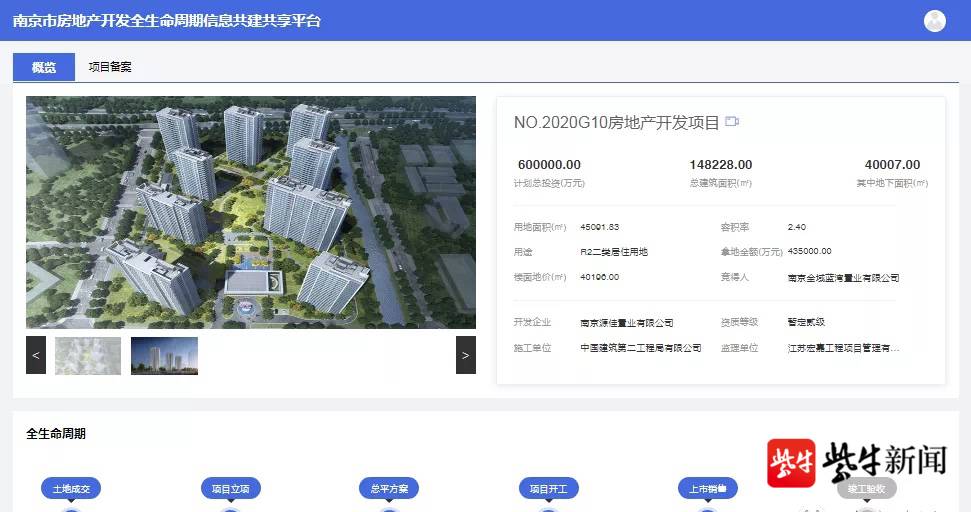The width and height of the screenshot is (971, 512).
Task: Select the 上市销售 lifecycle stage
Action: (x=707, y=489)
